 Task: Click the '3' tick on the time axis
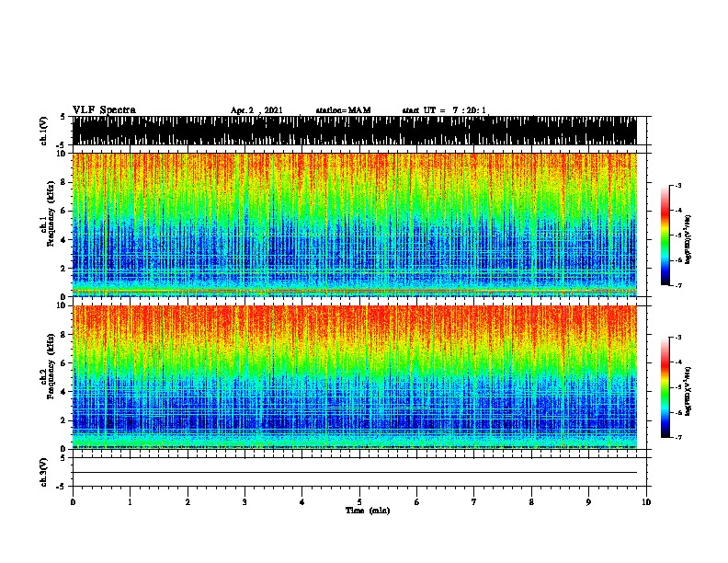(245, 502)
